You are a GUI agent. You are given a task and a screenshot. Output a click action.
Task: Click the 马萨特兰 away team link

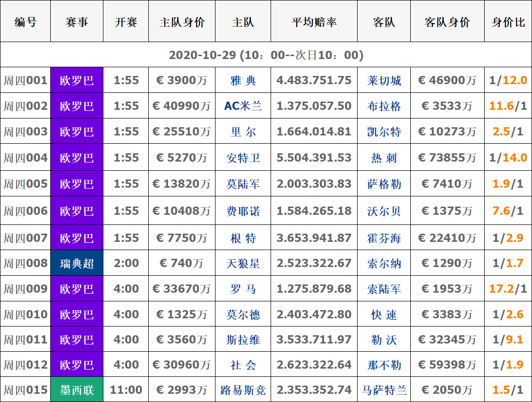coord(384,390)
